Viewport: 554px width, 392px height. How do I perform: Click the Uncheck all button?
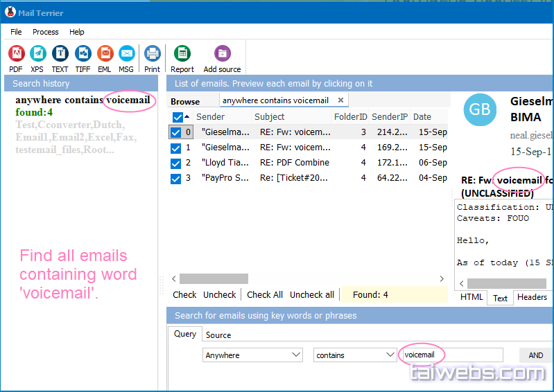311,294
